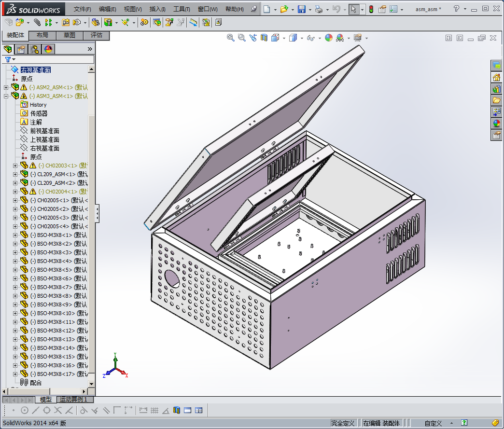This screenshot has height=429, width=504.
Task: Click the Save floppy disk icon
Action: pos(302,9)
